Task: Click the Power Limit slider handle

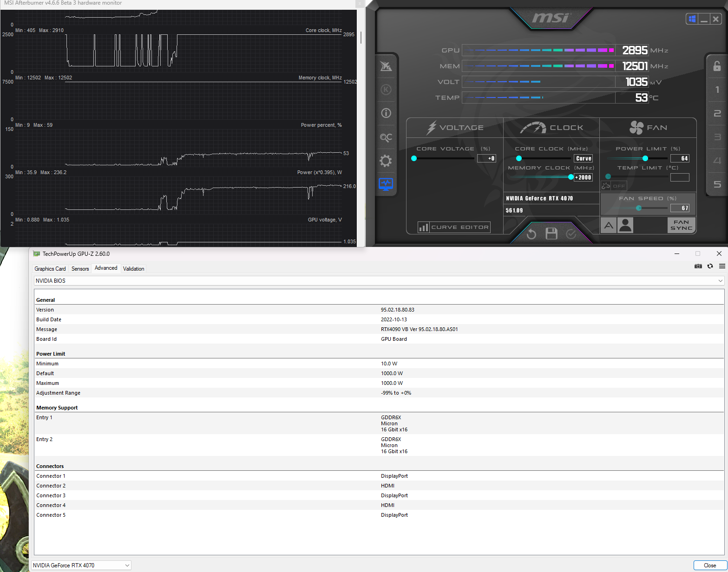Action: (x=645, y=158)
